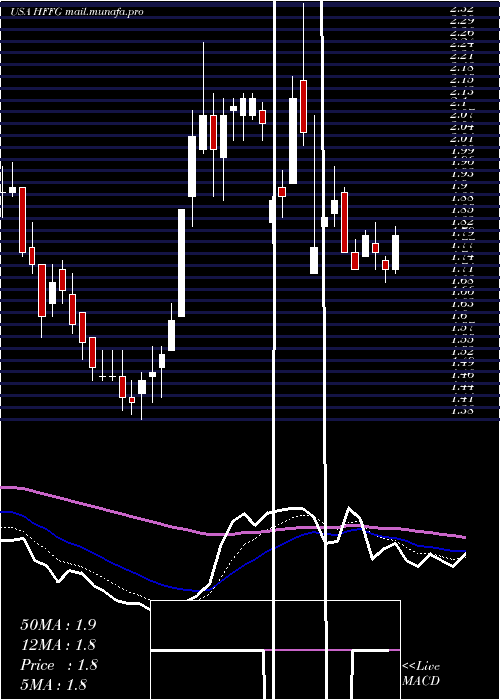Click the Price : 1.8 legend entry
Viewport: 500px width, 700px height.
[58, 665]
